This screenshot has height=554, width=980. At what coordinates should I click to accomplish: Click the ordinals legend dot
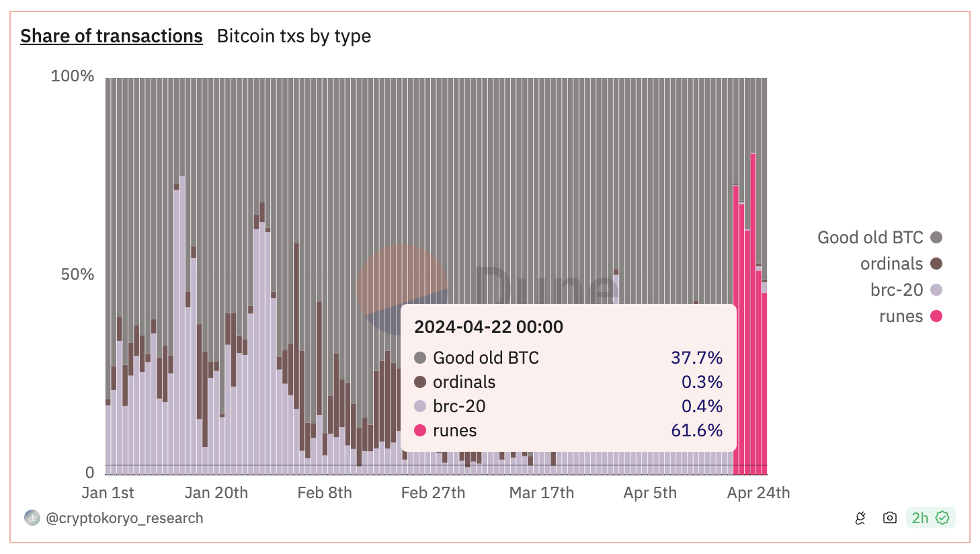[937, 264]
